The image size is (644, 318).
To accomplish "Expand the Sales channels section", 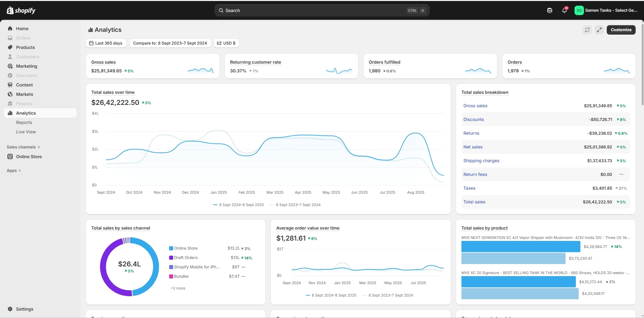I will point(23,147).
